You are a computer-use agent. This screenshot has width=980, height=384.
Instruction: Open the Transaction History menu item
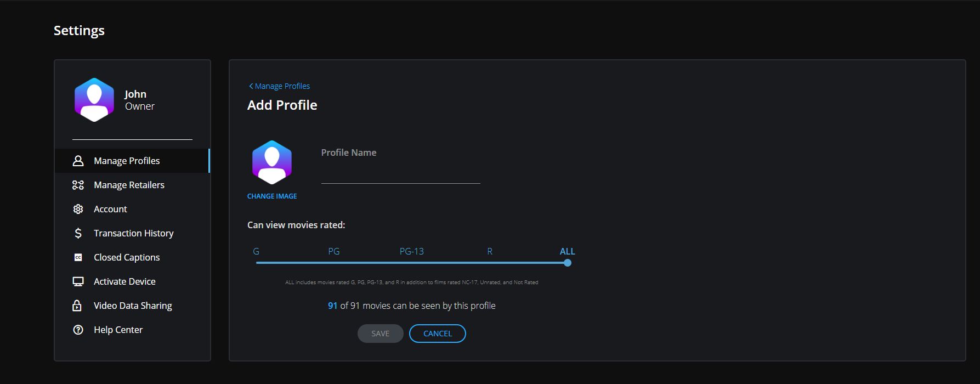point(133,233)
